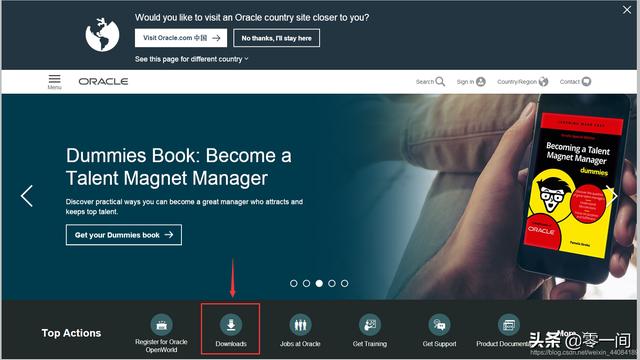Advance carousel with right chevron arrow

[612, 196]
